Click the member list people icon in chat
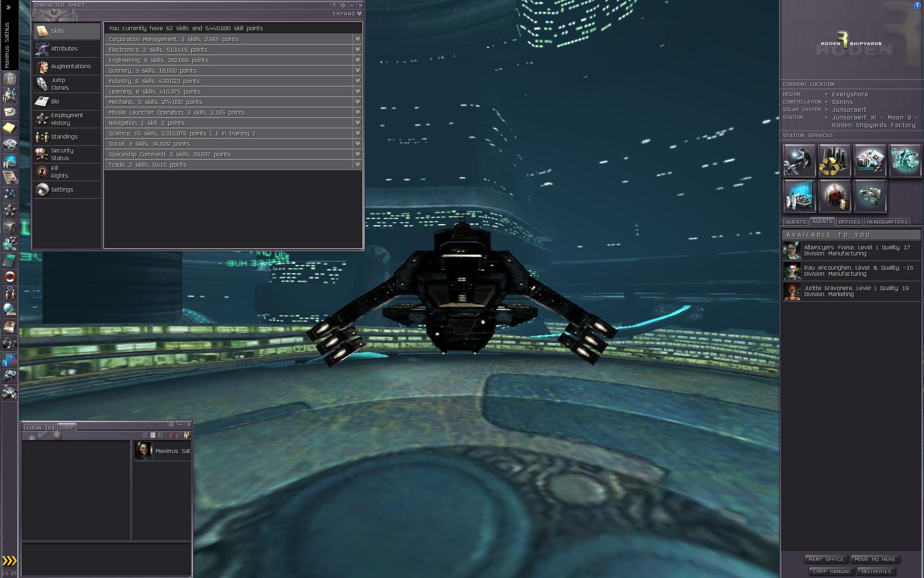The image size is (924, 578). point(187,435)
